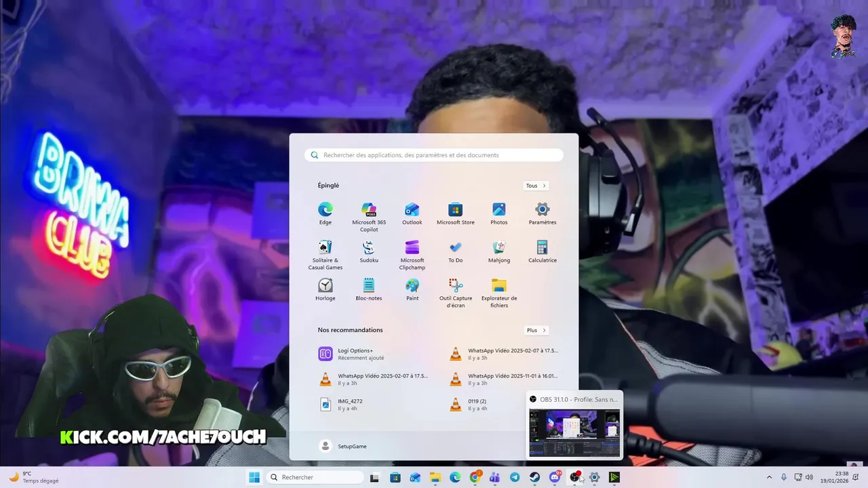This screenshot has height=488, width=868.
Task: Open the Horloge app
Action: click(325, 289)
